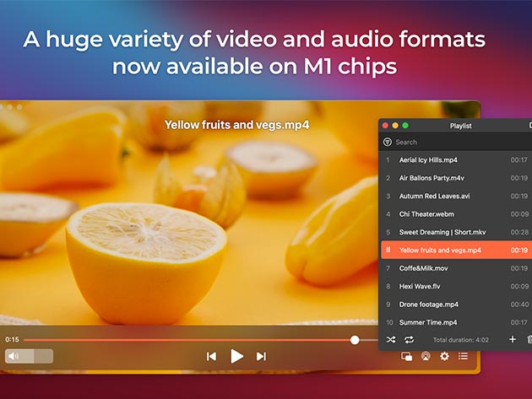Select Aerial Icy Hills.mp4 in playlist
The image size is (532, 399).
pos(455,160)
